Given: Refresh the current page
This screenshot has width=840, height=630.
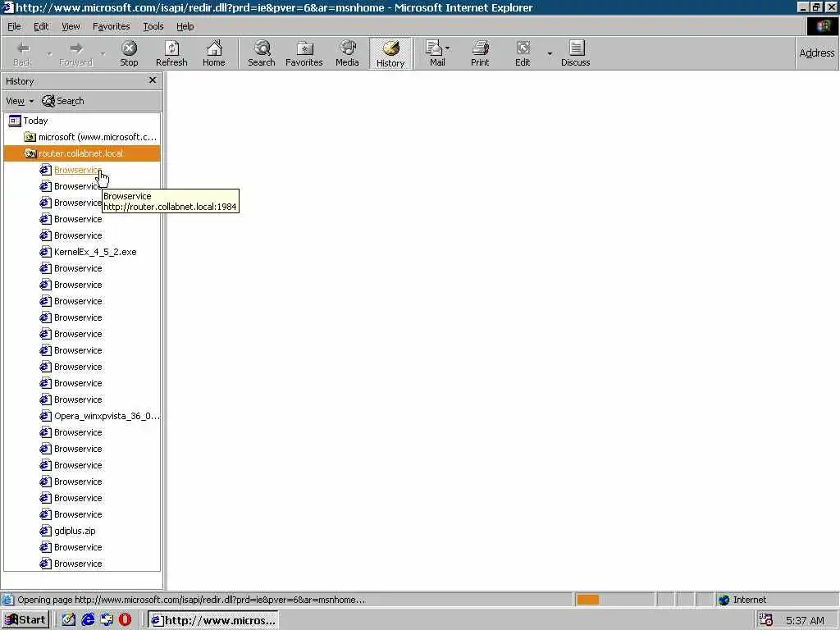Looking at the screenshot, I should (171, 53).
